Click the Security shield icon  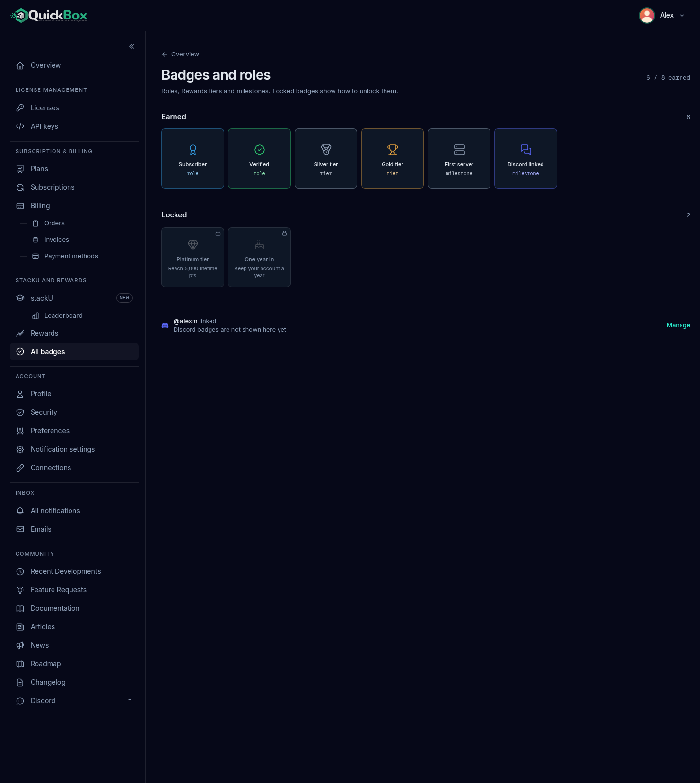click(20, 412)
